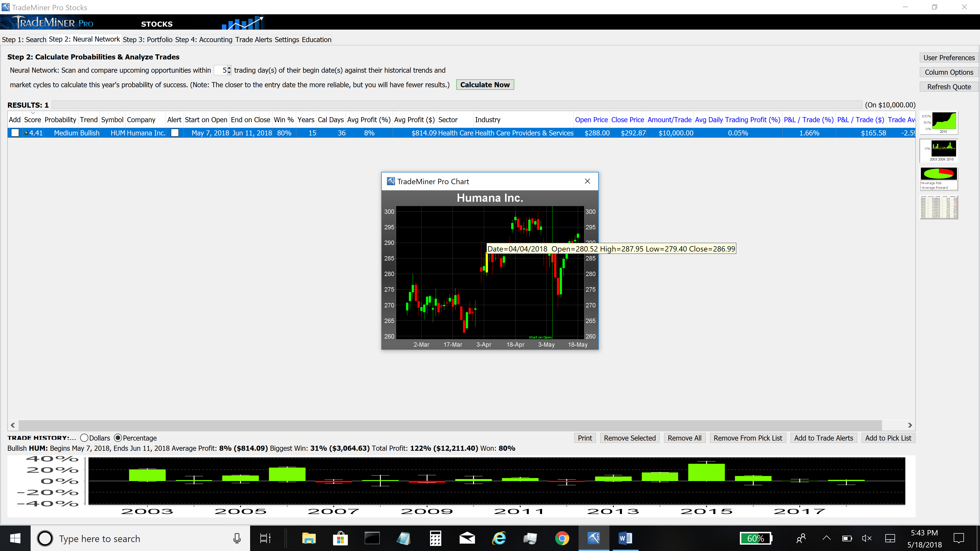This screenshot has width=980, height=551.
Task: Open User Preferences
Action: (x=949, y=58)
